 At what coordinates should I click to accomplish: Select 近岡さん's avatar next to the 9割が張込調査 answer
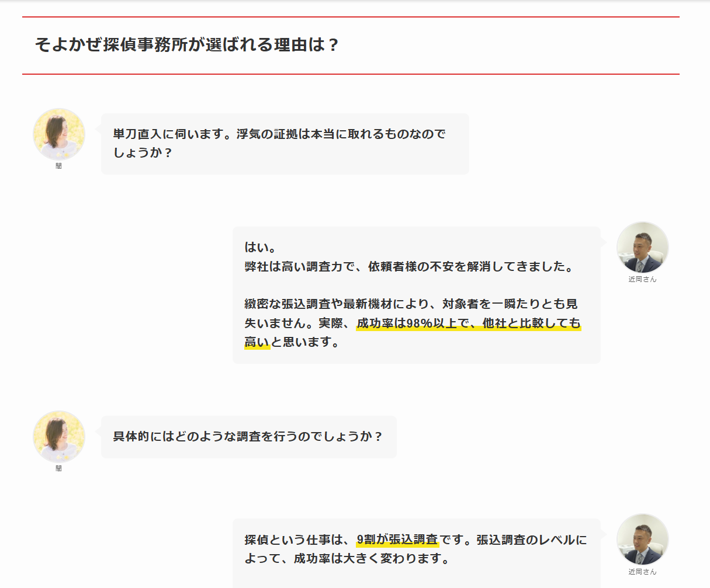[x=642, y=540]
